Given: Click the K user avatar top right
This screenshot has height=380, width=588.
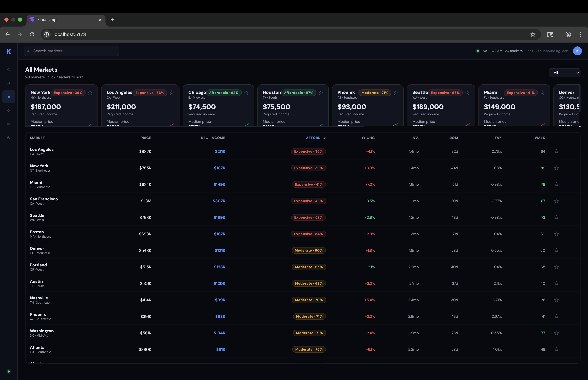Looking at the screenshot, I should (577, 51).
